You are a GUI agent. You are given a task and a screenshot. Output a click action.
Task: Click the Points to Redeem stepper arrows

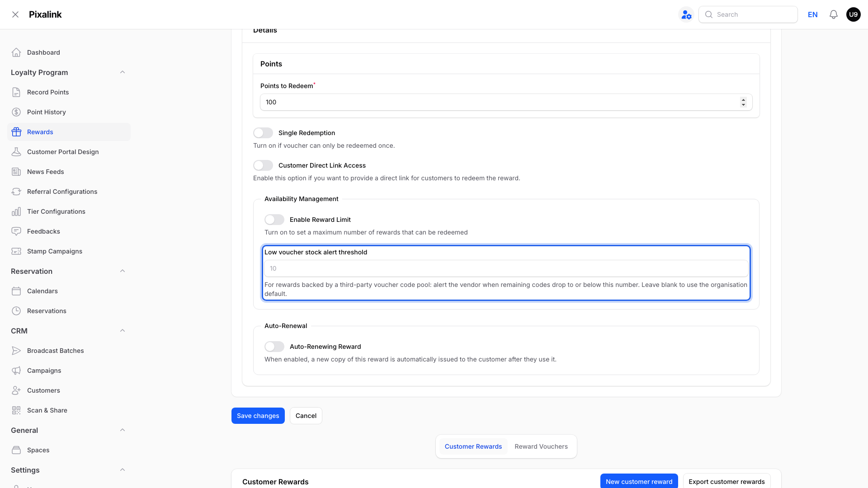[743, 102]
